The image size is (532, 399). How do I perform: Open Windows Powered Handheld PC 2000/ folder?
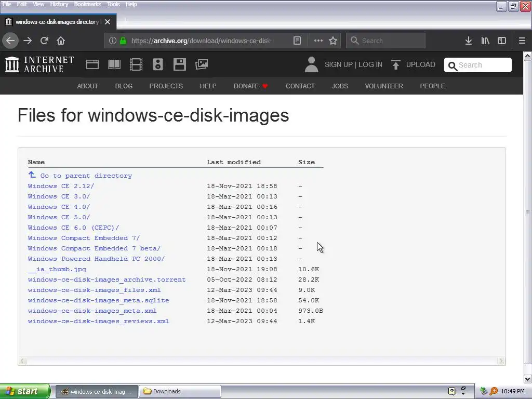[x=96, y=259]
